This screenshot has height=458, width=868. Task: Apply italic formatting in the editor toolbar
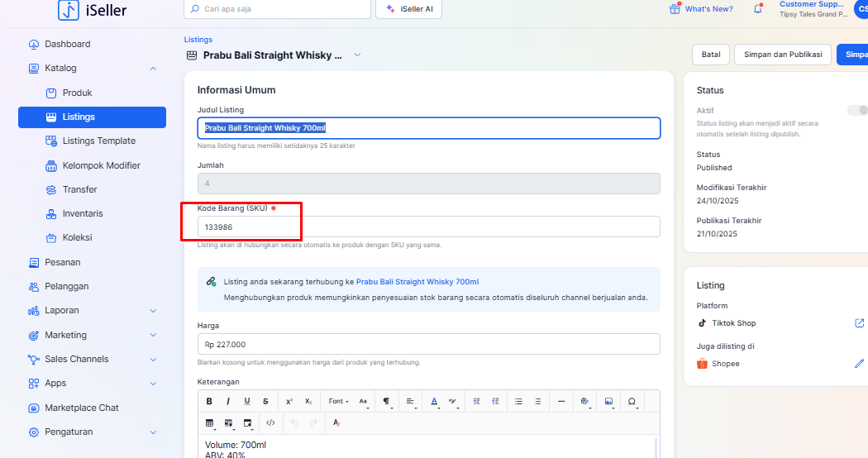[x=228, y=401]
